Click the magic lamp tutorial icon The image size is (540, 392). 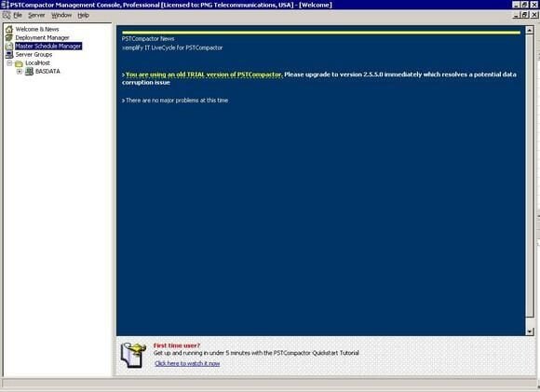[x=133, y=355]
